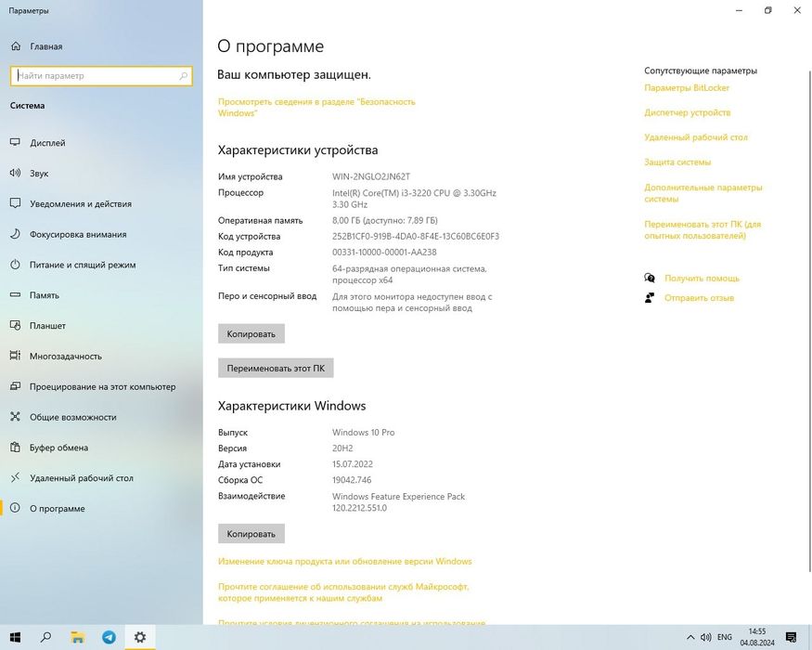Click the tray volume speaker icon
This screenshot has height=650, width=812.
(x=705, y=637)
